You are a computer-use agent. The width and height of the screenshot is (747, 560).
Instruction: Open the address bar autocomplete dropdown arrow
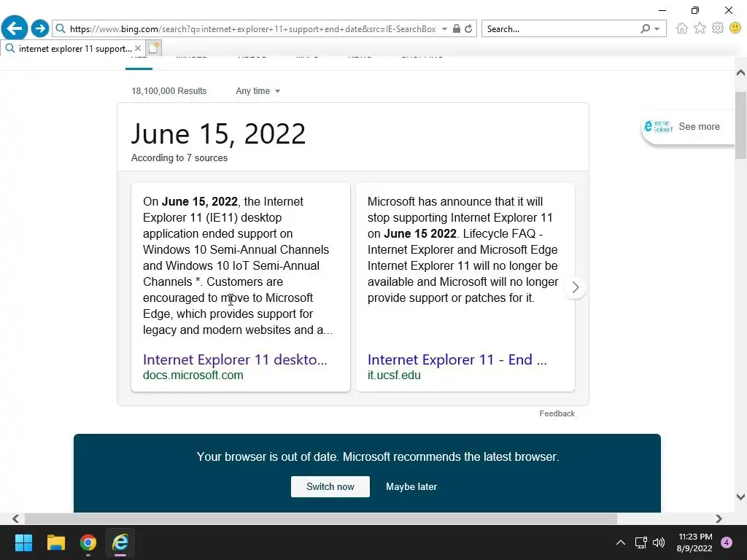(444, 28)
